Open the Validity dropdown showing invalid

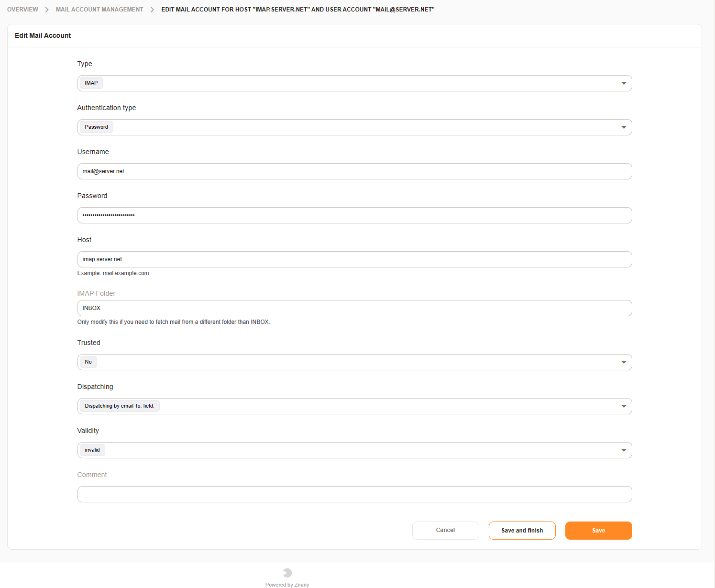tap(354, 450)
